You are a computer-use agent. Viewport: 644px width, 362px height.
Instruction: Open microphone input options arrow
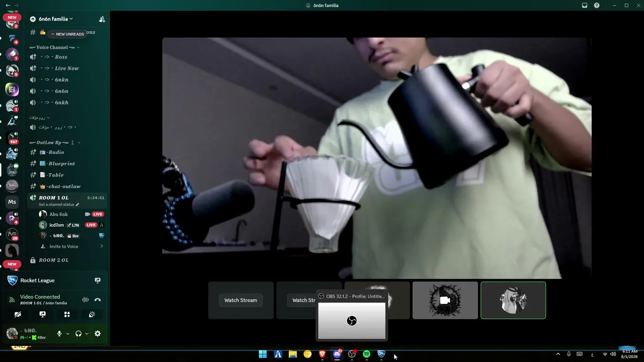point(67,333)
